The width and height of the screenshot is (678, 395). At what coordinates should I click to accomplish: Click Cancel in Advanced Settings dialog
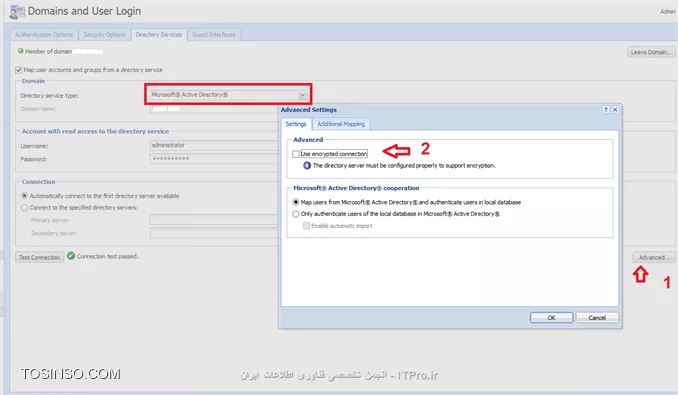pyautogui.click(x=597, y=318)
